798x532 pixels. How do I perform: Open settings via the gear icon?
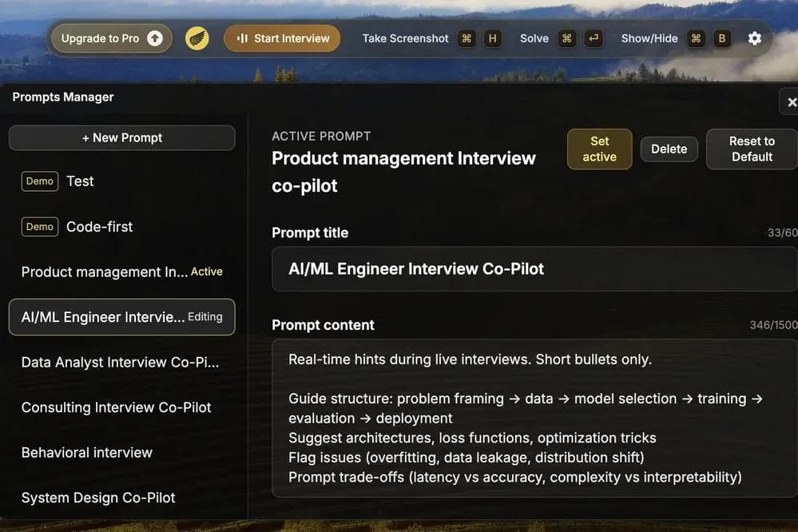pos(754,38)
